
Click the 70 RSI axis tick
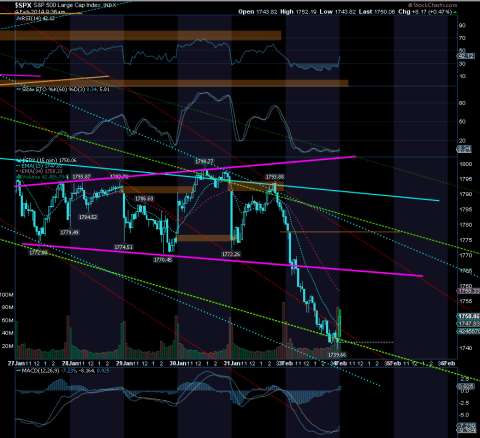462,38
